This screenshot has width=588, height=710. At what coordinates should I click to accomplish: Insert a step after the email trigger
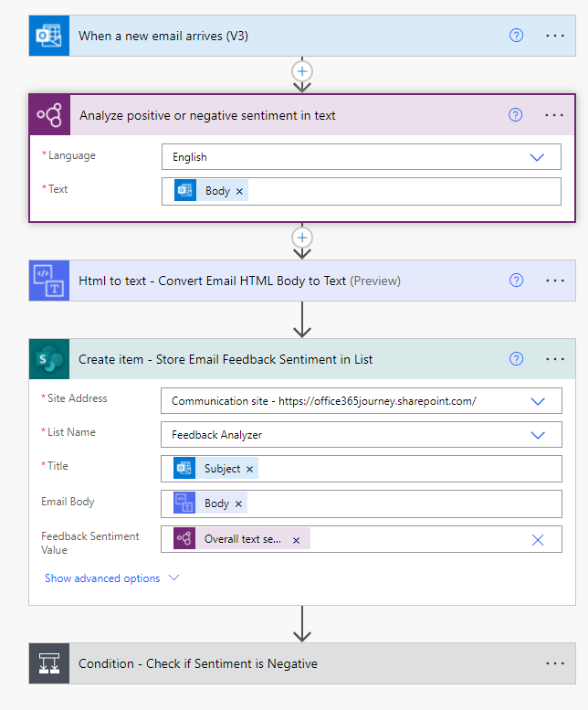tap(302, 71)
